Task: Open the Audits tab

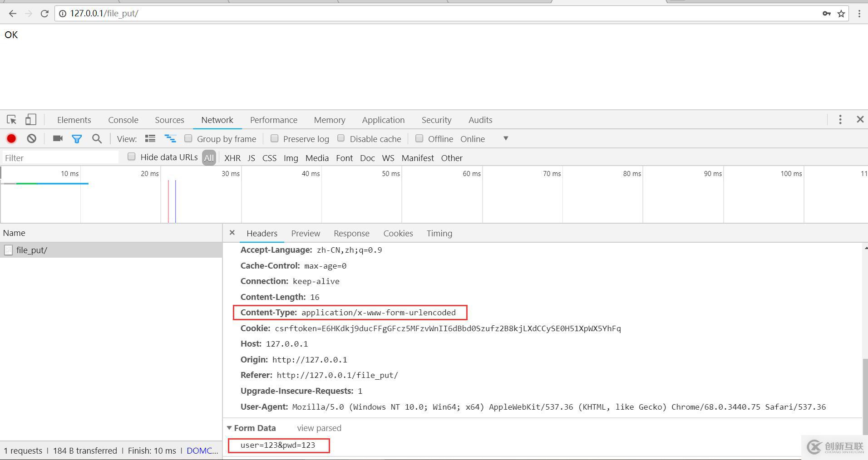Action: [x=480, y=120]
